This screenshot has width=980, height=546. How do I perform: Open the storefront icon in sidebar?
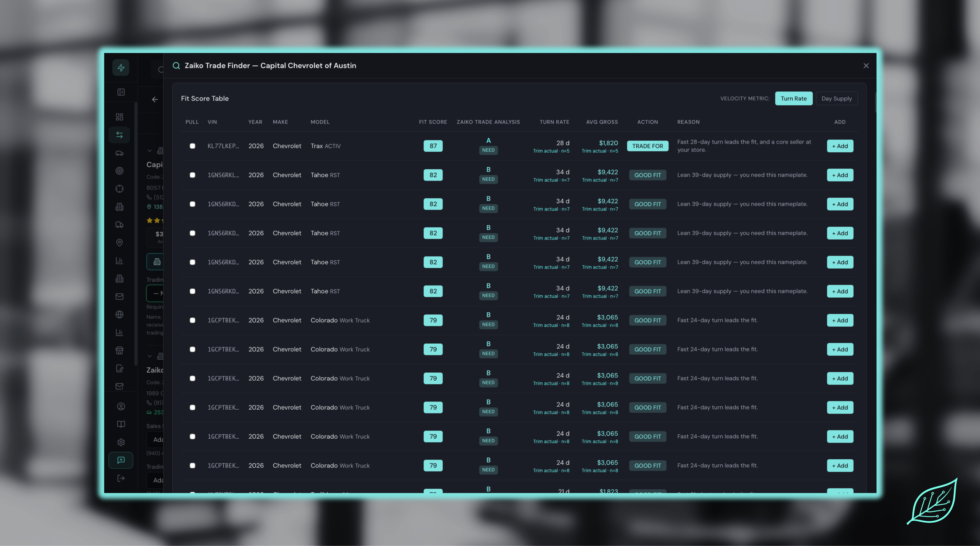point(119,350)
